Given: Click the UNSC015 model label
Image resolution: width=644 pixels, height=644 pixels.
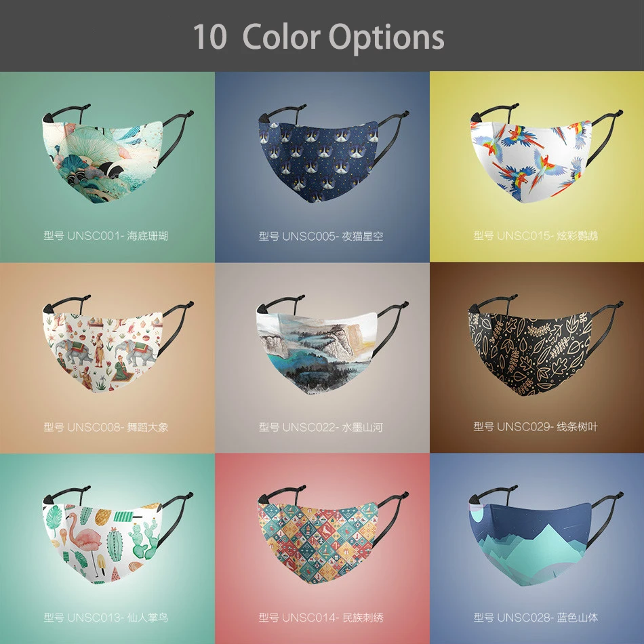Looking at the screenshot, I should (536, 236).
